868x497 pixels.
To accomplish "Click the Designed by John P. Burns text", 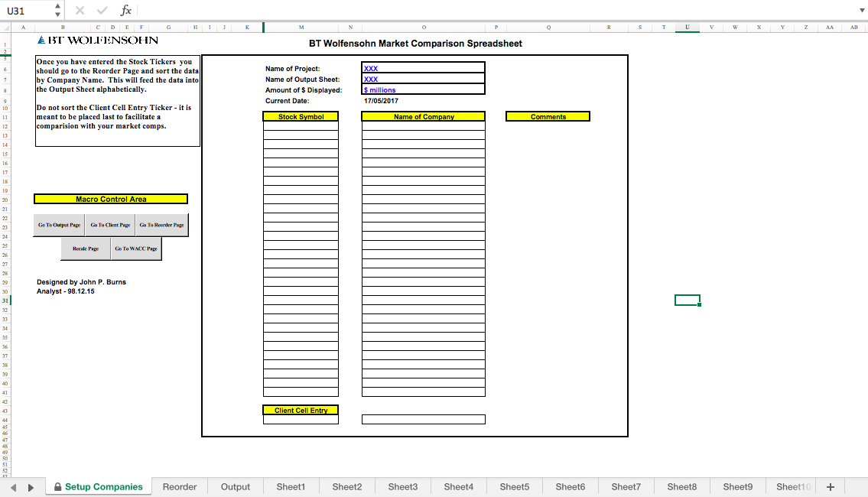I will [81, 281].
